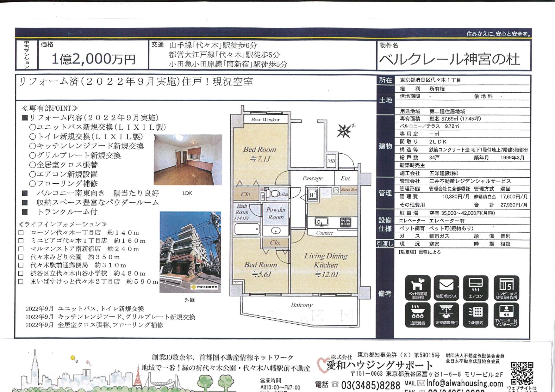Click the email address info@aiwahousing.com

tap(465, 383)
